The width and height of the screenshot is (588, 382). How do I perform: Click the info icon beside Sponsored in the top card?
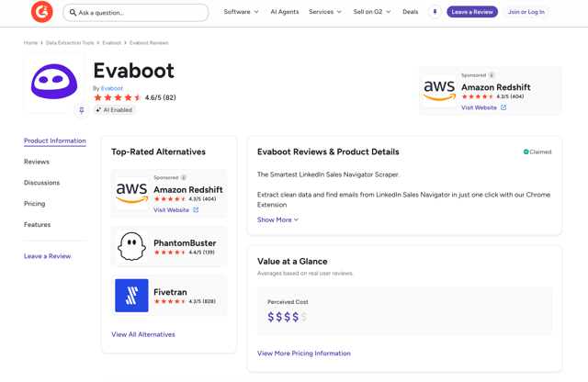click(492, 75)
